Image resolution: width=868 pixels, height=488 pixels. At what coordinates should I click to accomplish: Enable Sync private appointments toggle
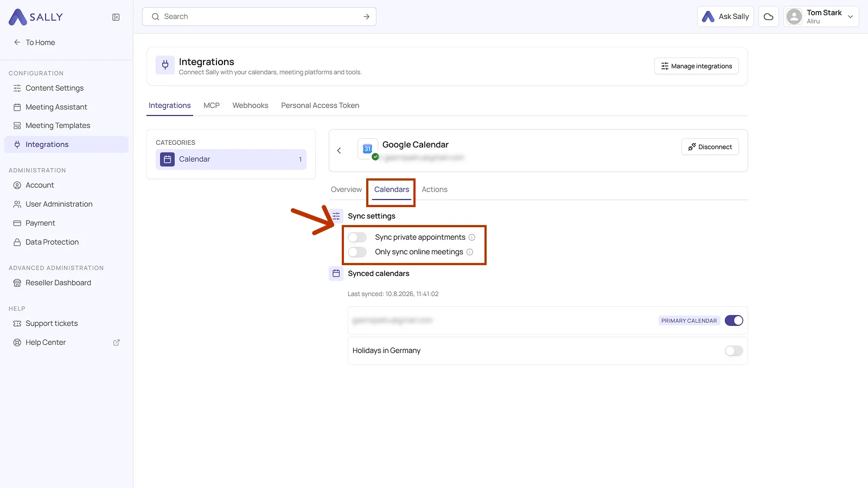coord(358,237)
